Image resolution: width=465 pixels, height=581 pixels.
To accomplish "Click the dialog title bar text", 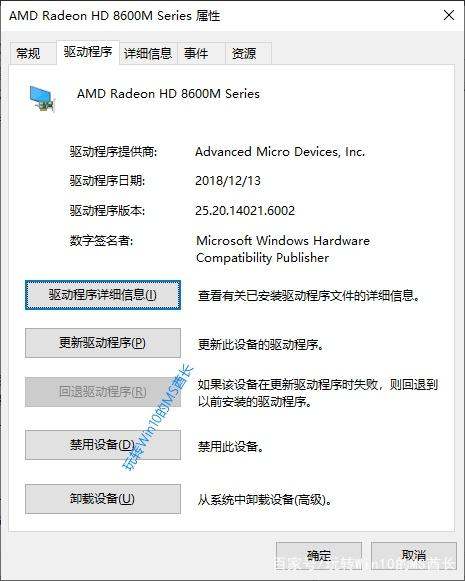I will [115, 16].
